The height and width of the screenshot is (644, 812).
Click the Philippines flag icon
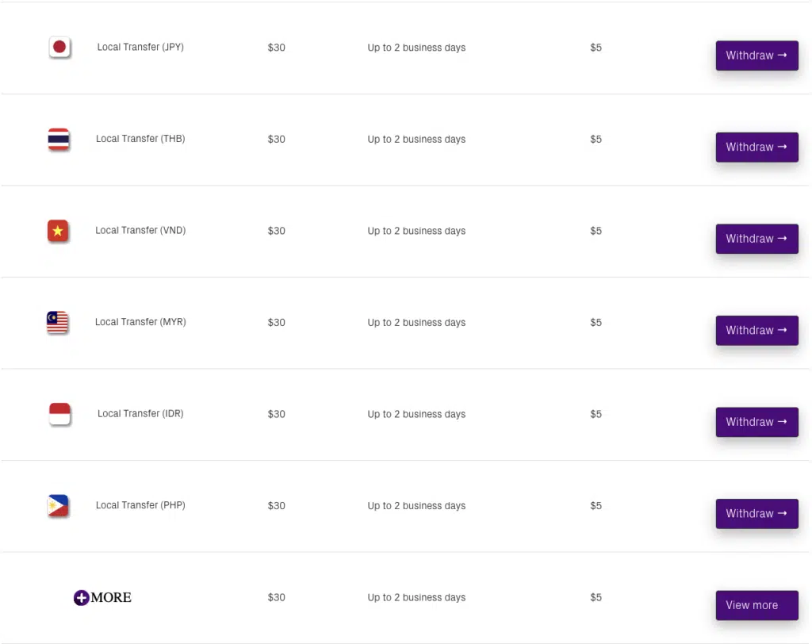[58, 506]
